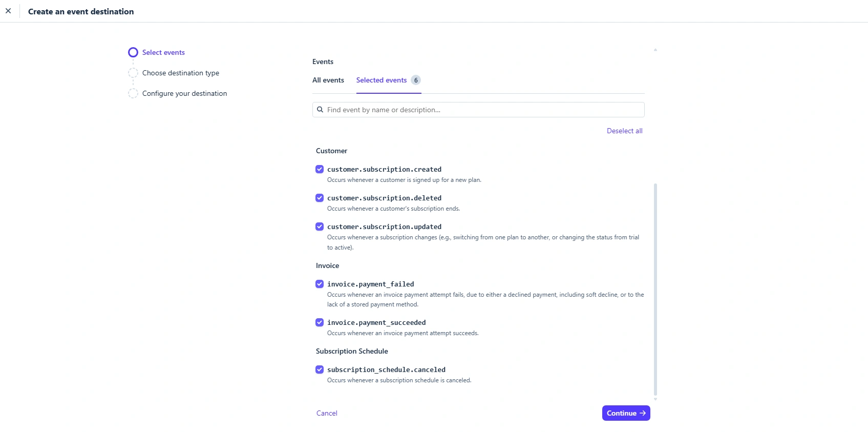Uncheck customer.subscription.deleted event
Viewport: 868px width, 432px height.
tap(320, 198)
